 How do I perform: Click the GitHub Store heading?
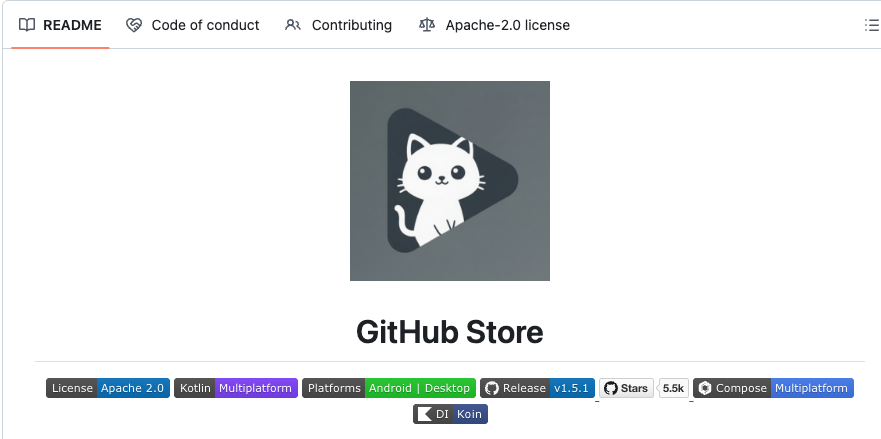[450, 332]
